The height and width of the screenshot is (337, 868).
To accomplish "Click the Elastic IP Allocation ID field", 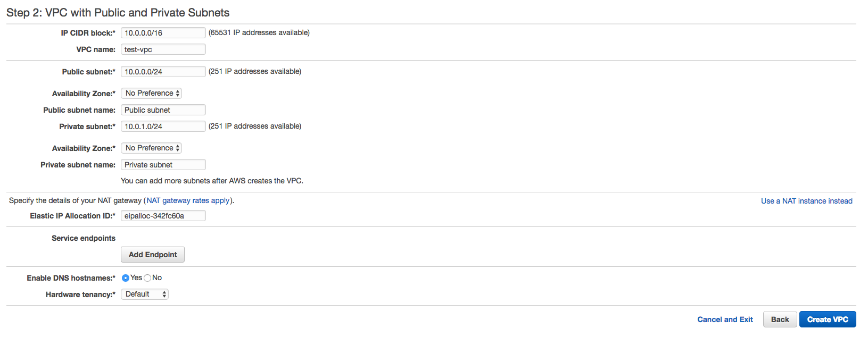I will coord(163,216).
